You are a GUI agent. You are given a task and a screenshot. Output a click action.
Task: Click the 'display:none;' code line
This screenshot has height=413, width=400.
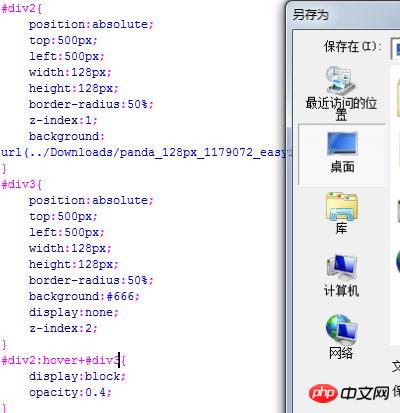74,312
